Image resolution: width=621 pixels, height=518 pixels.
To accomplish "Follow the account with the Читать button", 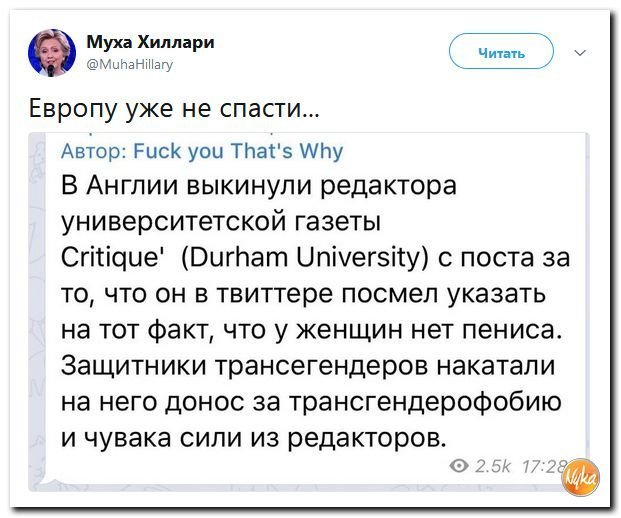I will (501, 52).
